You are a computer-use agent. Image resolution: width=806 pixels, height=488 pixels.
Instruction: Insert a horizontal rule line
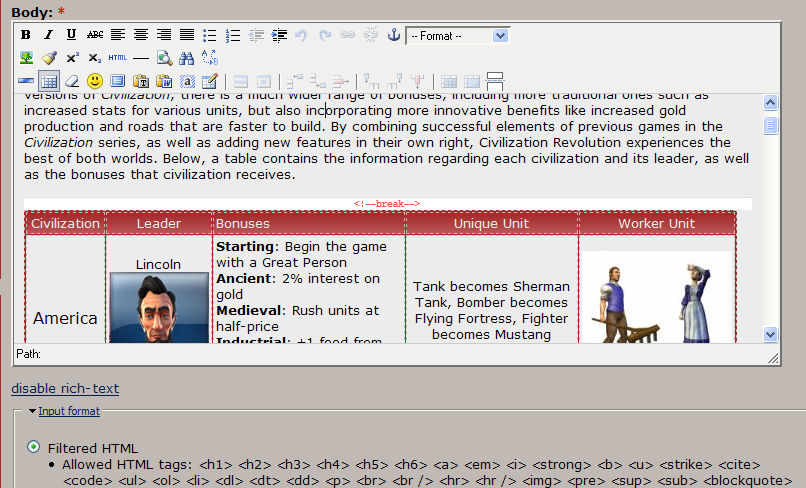coord(141,58)
